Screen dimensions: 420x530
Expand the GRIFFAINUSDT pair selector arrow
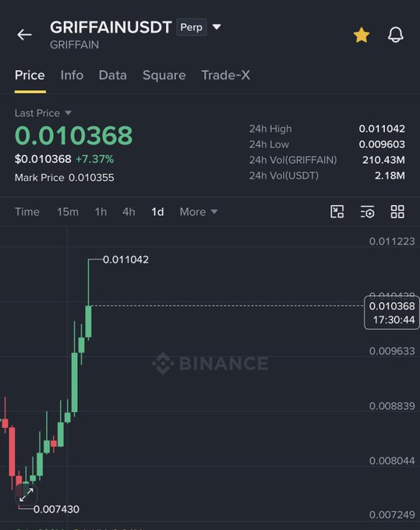[217, 26]
